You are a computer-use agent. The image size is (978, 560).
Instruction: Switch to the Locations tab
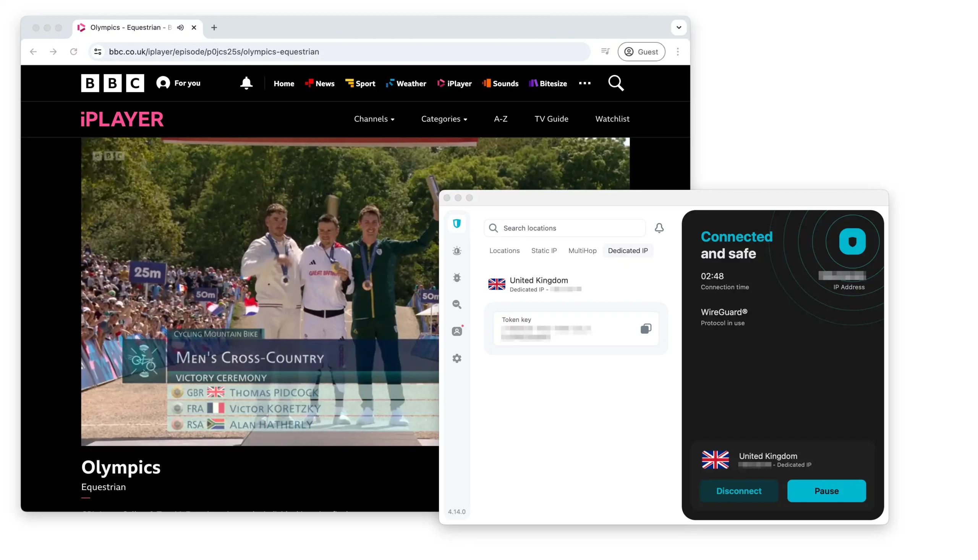pos(504,251)
